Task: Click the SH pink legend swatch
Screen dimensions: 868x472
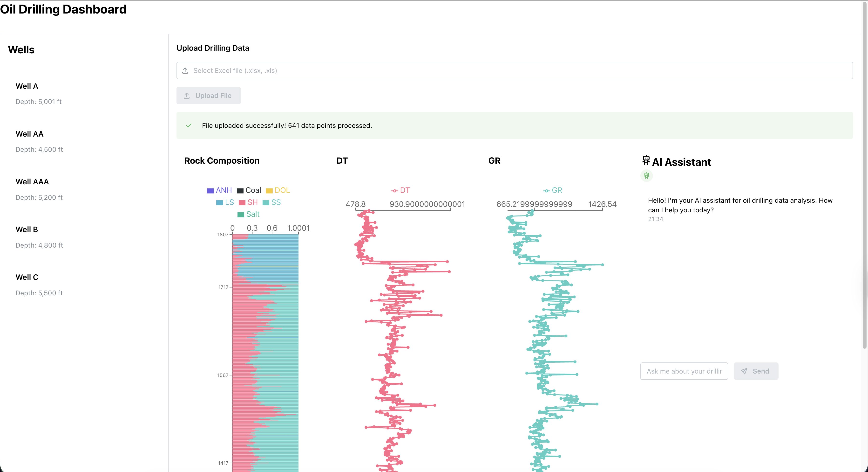Action: 242,203
